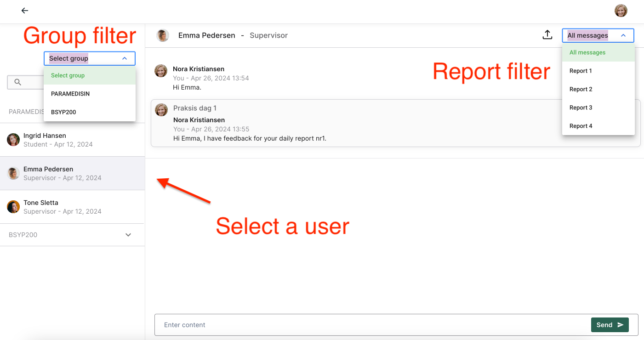Collapse the All messages report filter

click(623, 35)
